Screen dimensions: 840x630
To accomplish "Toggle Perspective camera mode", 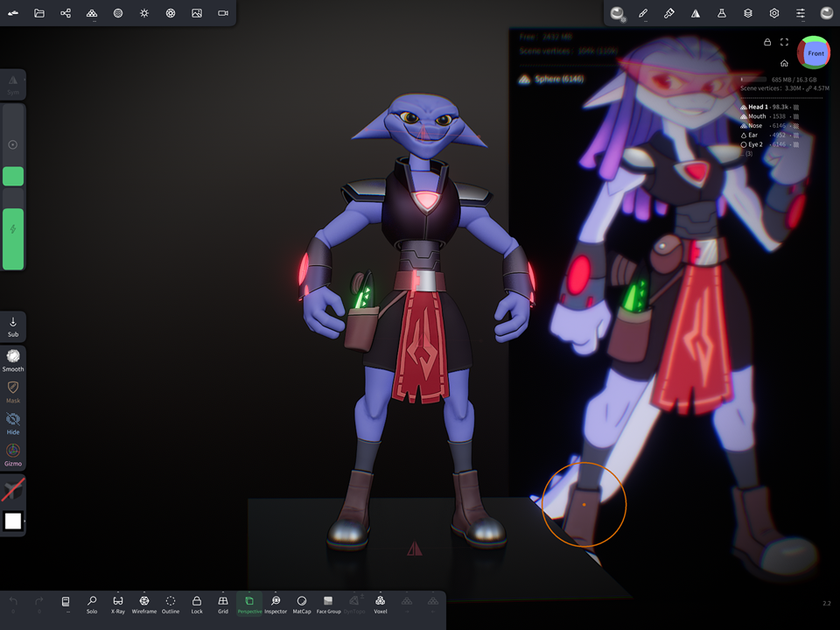I will pyautogui.click(x=249, y=605).
